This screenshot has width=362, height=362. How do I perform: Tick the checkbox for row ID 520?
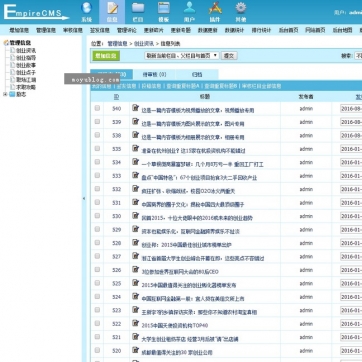click(97, 350)
